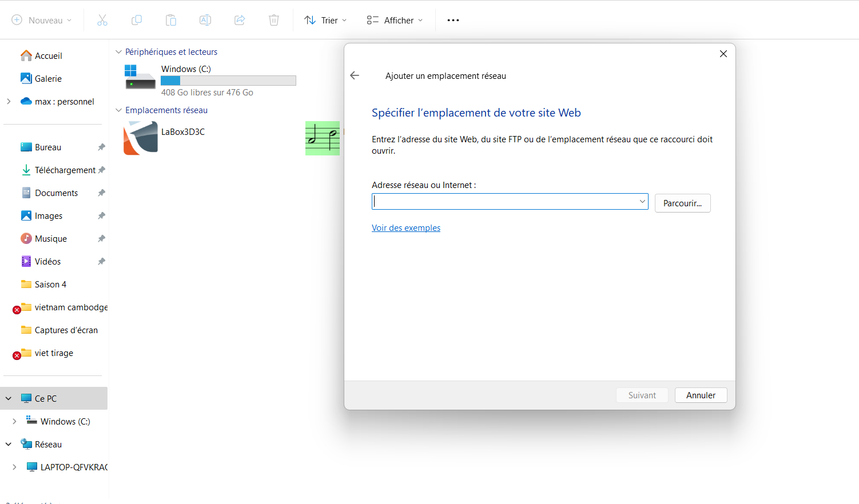This screenshot has width=859, height=504.
Task: Click the back arrow in wizard dialog
Action: 355,75
